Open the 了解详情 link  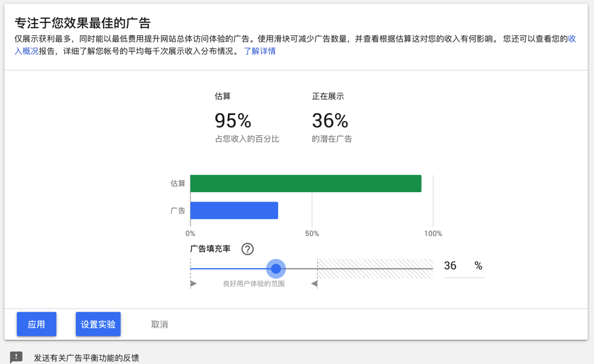click(x=260, y=51)
